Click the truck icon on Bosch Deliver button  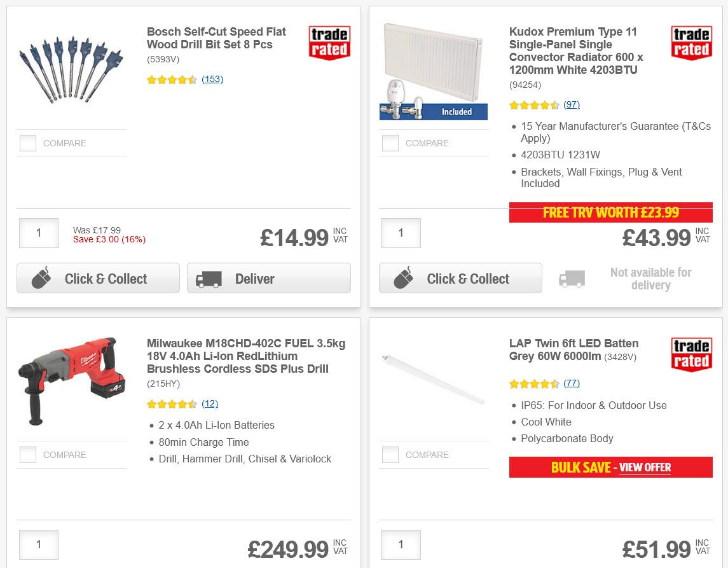pos(210,278)
